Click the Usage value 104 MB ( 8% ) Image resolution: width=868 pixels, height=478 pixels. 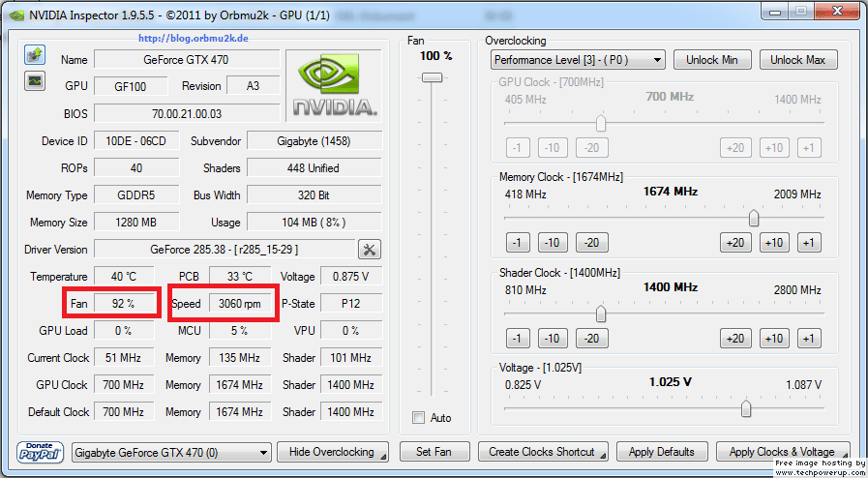(x=314, y=223)
